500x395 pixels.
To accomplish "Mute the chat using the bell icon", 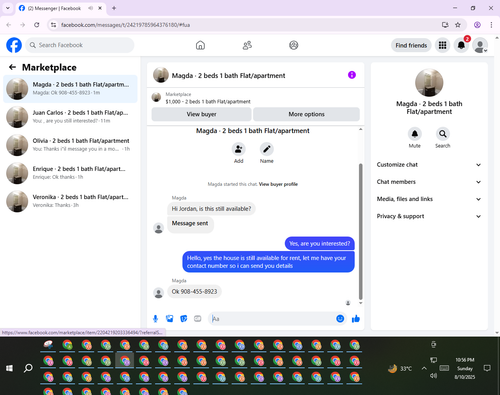I will pyautogui.click(x=415, y=134).
